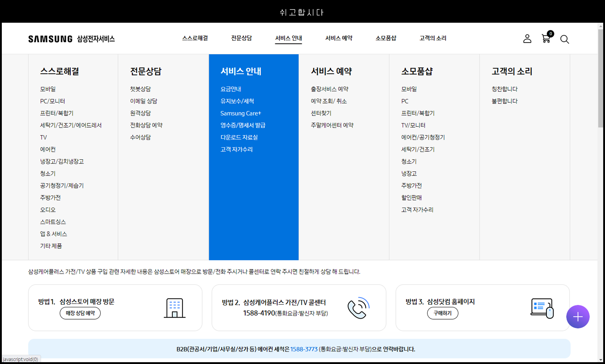
Task: Open the shopping cart icon
Action: click(x=546, y=39)
